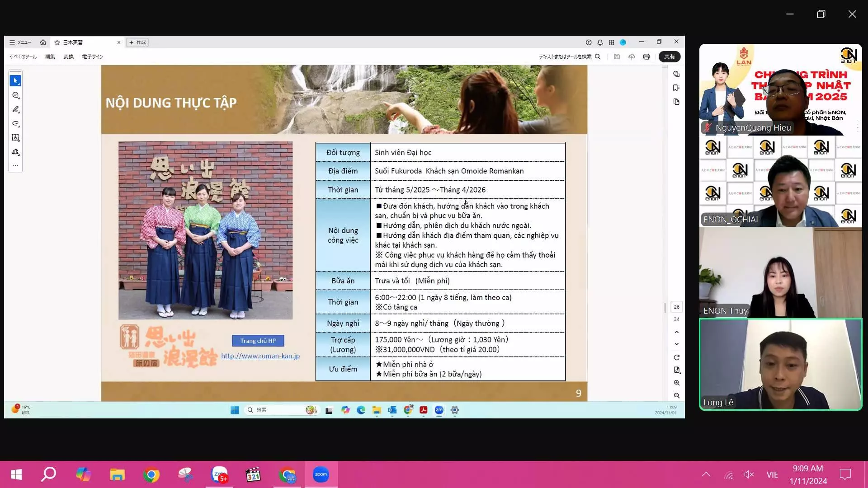Click the print icon in Acrobat toolbar

click(x=646, y=56)
